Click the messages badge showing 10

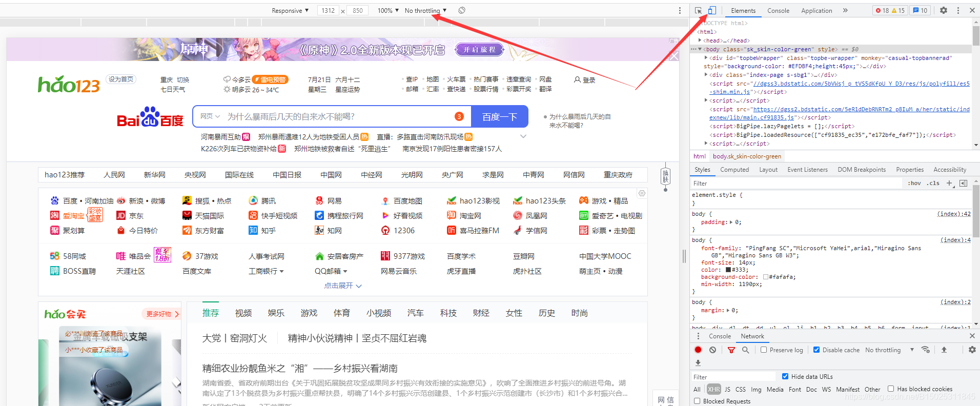[x=921, y=10]
